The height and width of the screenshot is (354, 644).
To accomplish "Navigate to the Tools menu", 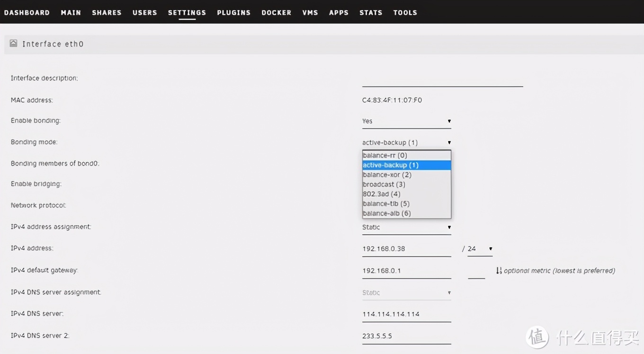I will click(x=405, y=13).
